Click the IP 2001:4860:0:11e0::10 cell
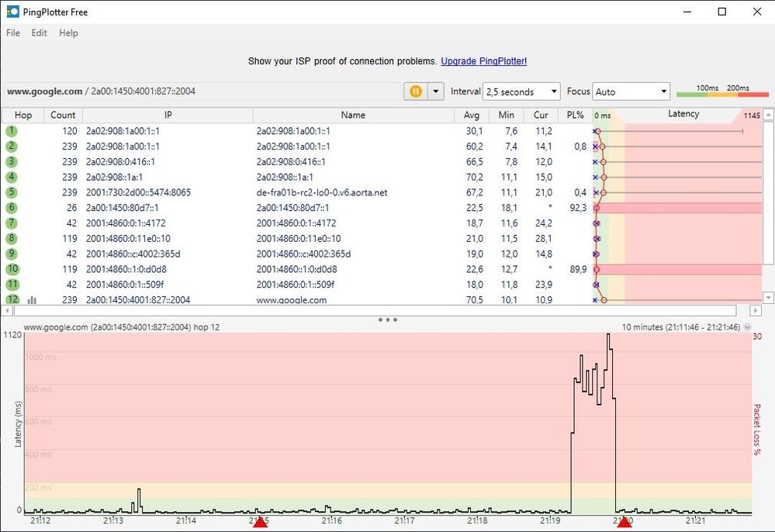This screenshot has height=532, width=775. [128, 238]
